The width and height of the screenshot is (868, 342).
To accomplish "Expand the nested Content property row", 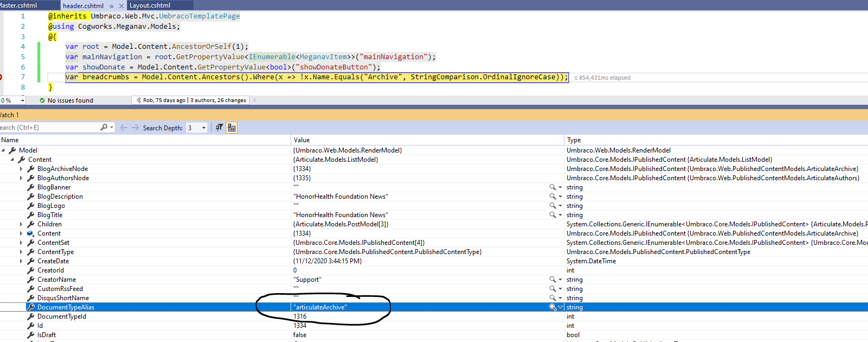I will point(21,233).
